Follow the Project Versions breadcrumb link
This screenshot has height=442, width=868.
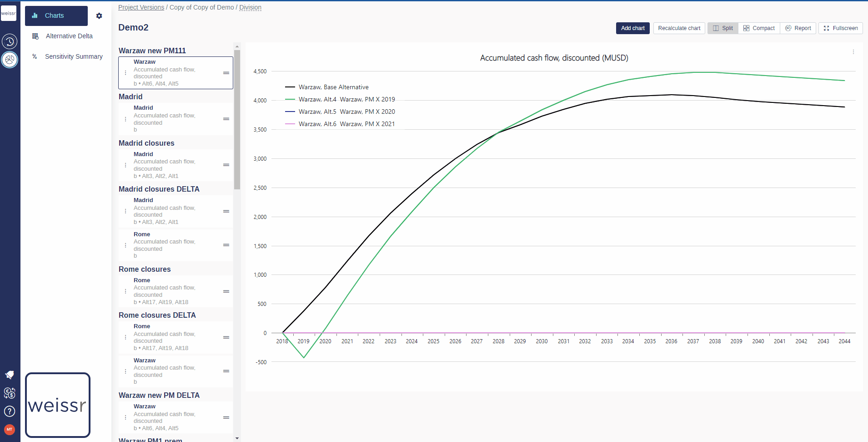(x=141, y=7)
